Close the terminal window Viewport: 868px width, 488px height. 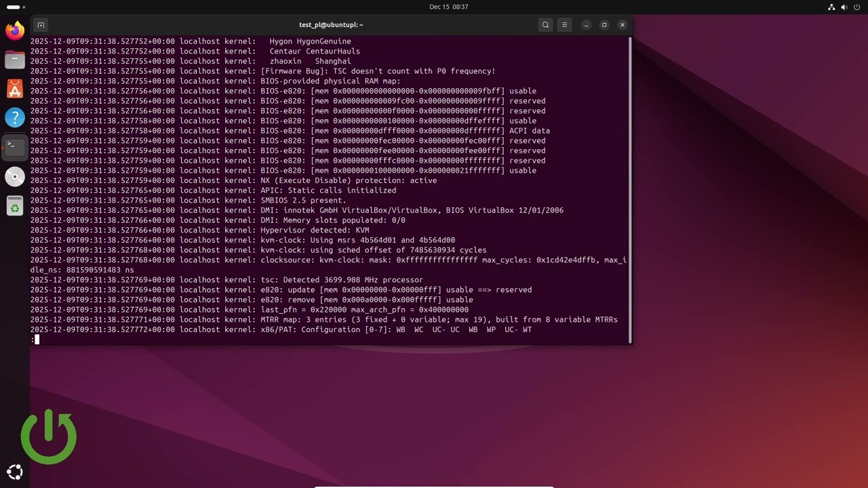pyautogui.click(x=623, y=25)
